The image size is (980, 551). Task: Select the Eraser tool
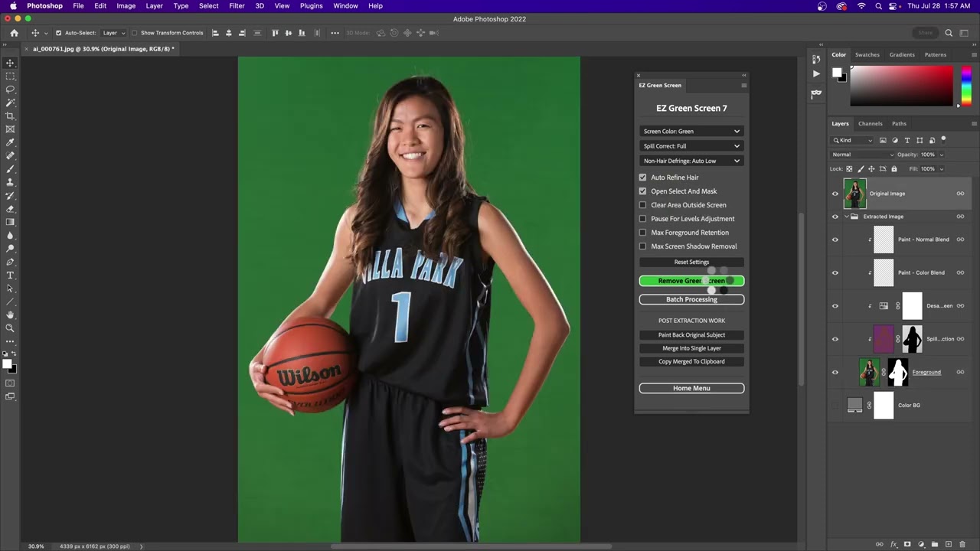(10, 209)
